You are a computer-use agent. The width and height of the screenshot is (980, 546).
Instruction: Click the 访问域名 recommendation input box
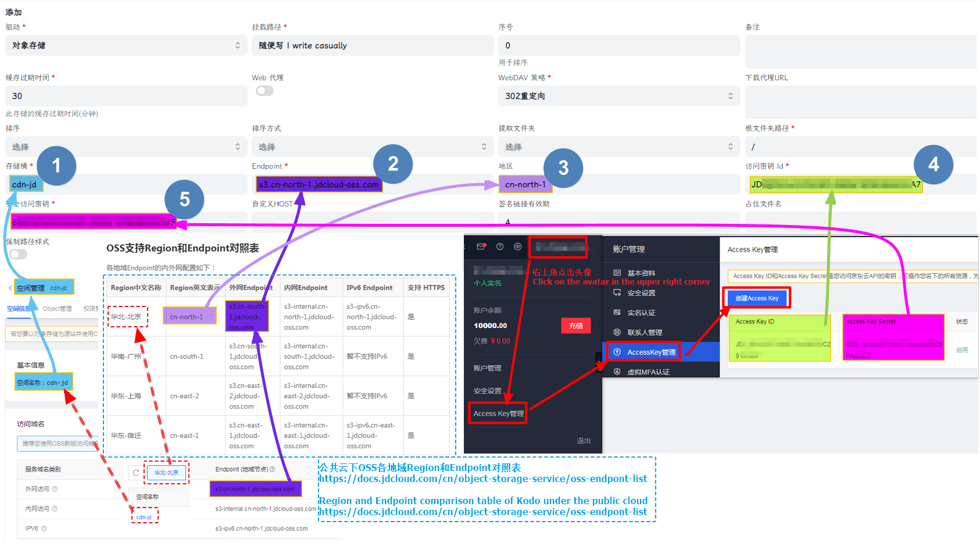pos(58,443)
